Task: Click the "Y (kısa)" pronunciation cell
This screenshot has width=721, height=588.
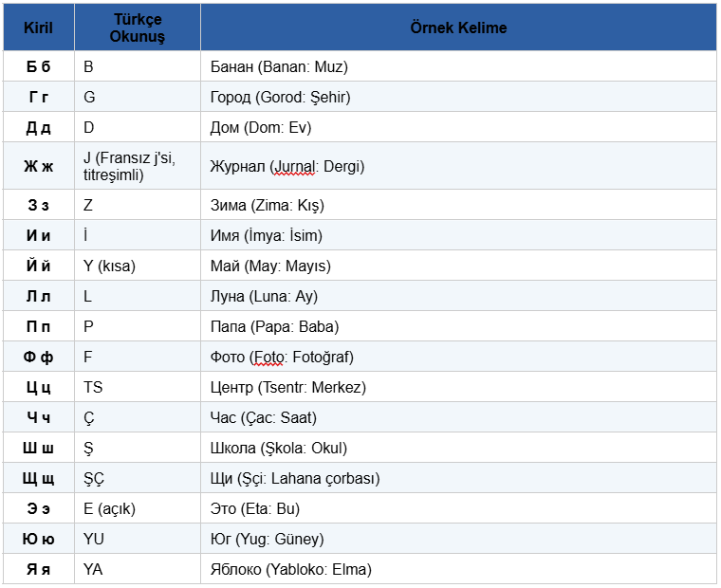Action: pyautogui.click(x=109, y=266)
